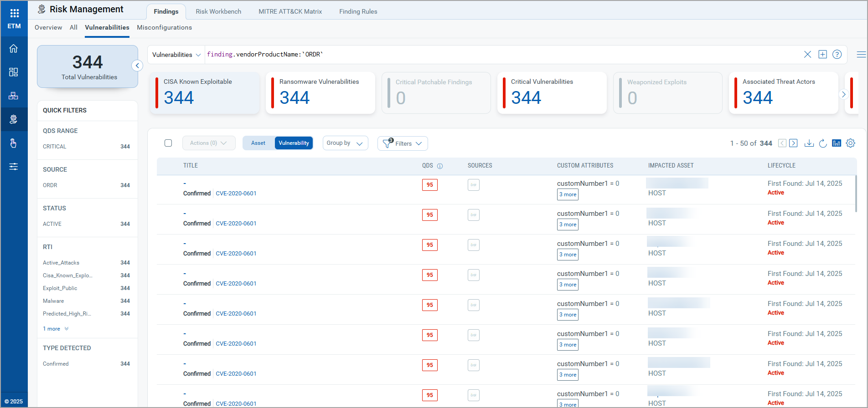Clear the search query with X icon

(807, 55)
